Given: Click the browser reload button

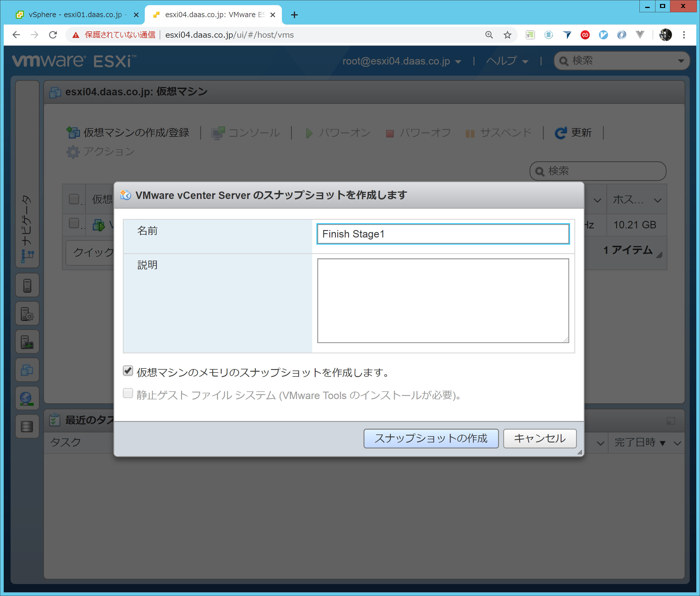Looking at the screenshot, I should click(x=53, y=35).
